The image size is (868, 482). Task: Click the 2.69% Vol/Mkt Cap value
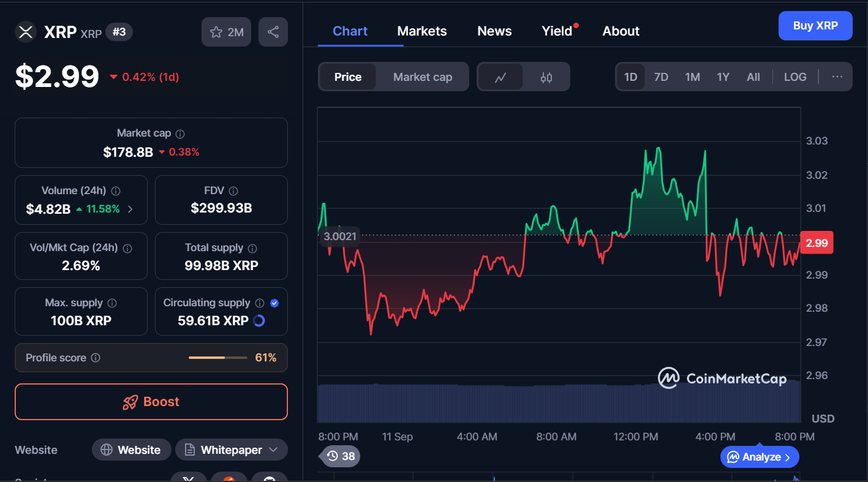coord(81,266)
